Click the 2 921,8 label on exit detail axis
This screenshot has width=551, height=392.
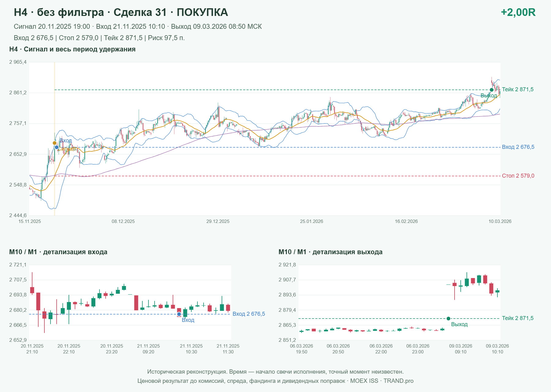point(287,265)
